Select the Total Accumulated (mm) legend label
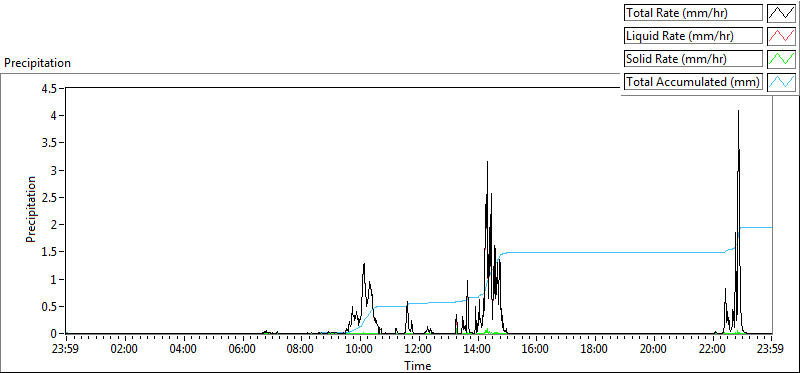 coord(694,82)
